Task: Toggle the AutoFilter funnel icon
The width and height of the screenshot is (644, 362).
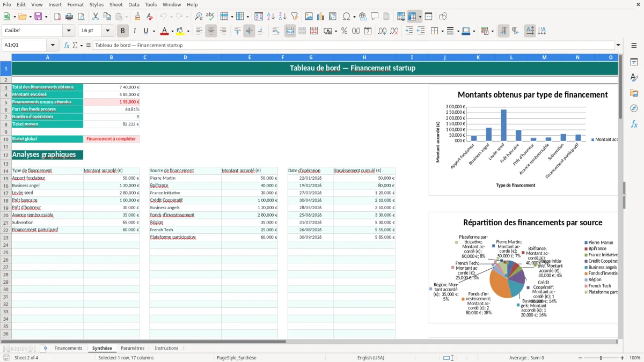Action: pos(295,17)
